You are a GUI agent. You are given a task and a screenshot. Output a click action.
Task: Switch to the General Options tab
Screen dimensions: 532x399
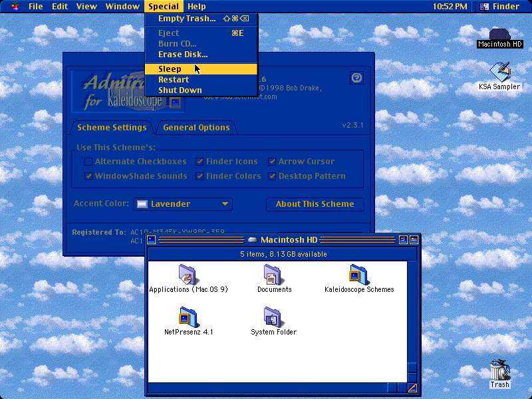pos(196,128)
